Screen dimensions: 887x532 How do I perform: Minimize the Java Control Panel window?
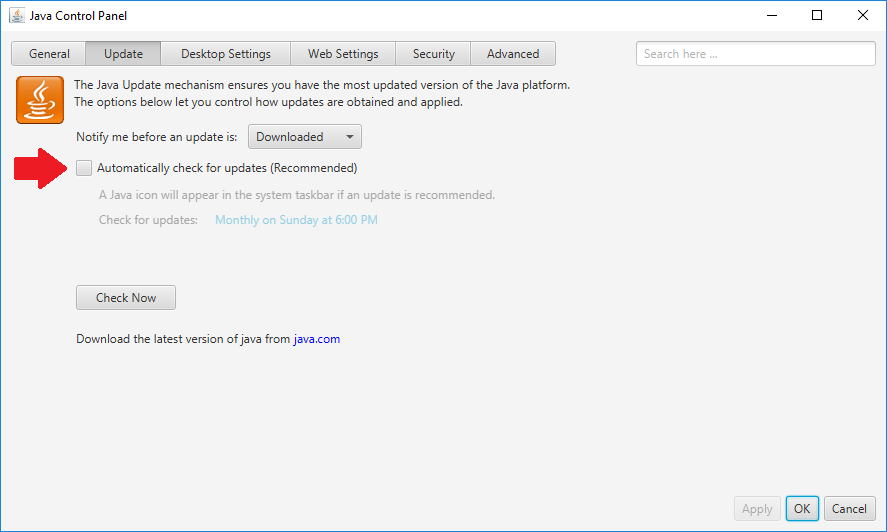point(772,15)
